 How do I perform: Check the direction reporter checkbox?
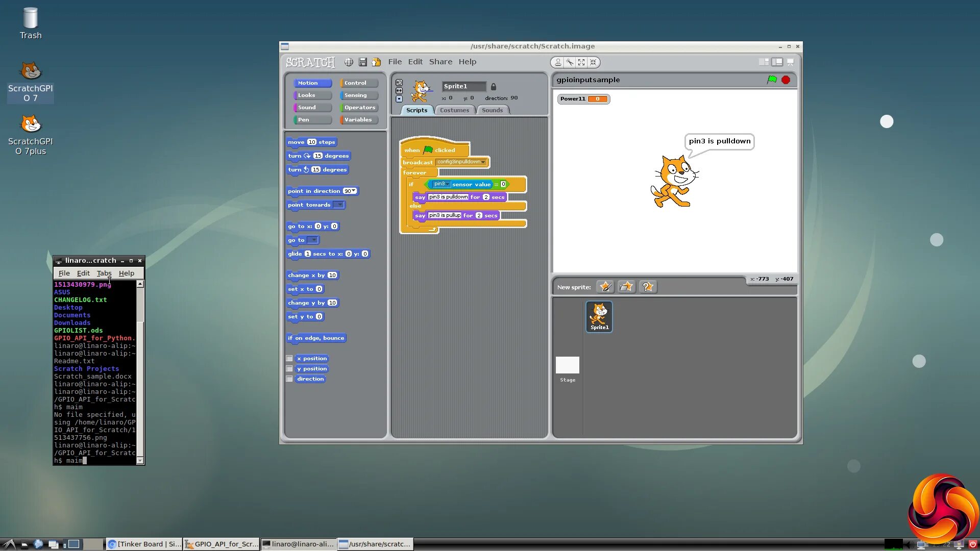pyautogui.click(x=289, y=379)
